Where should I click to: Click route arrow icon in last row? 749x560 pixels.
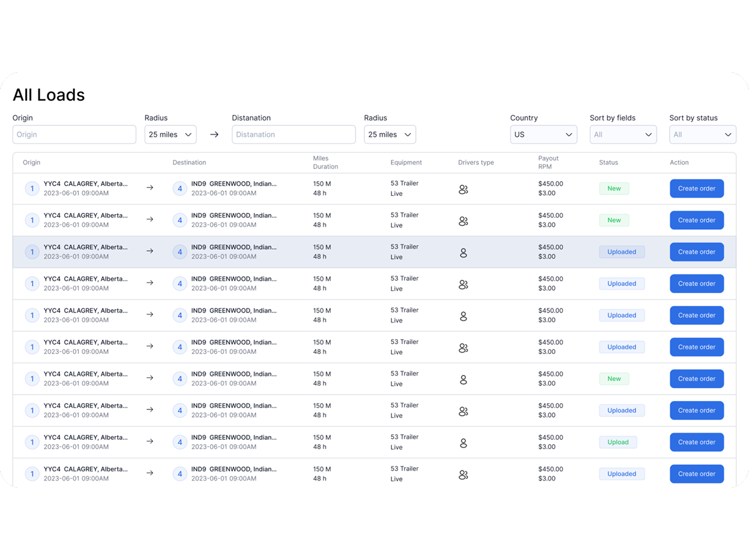coord(150,473)
